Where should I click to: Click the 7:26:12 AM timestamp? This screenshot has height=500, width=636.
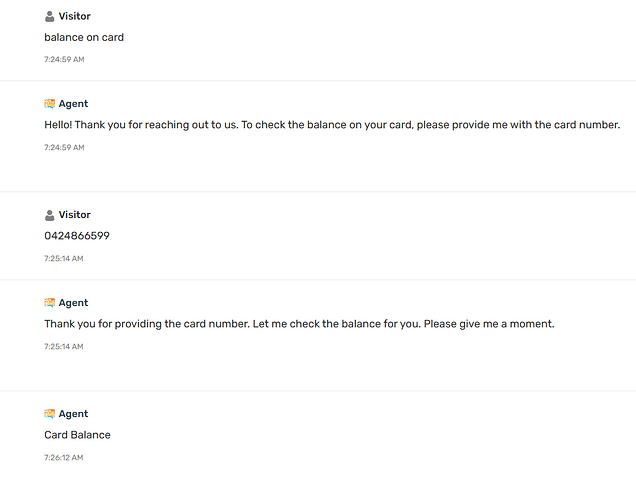[64, 458]
